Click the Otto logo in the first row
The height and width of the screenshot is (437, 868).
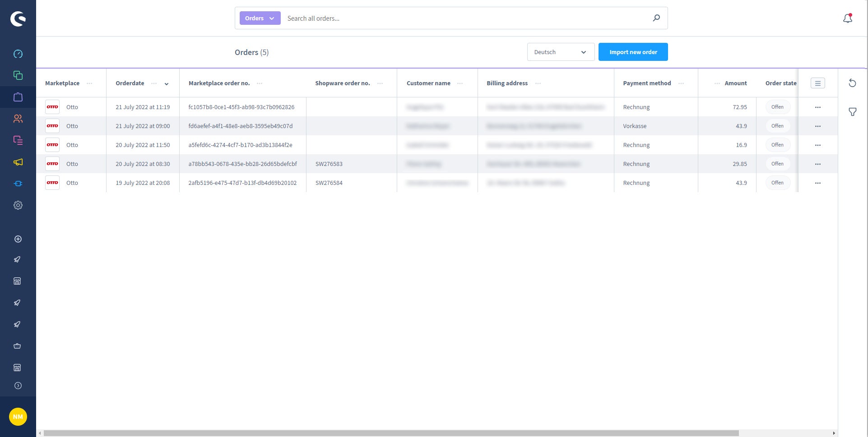52,107
